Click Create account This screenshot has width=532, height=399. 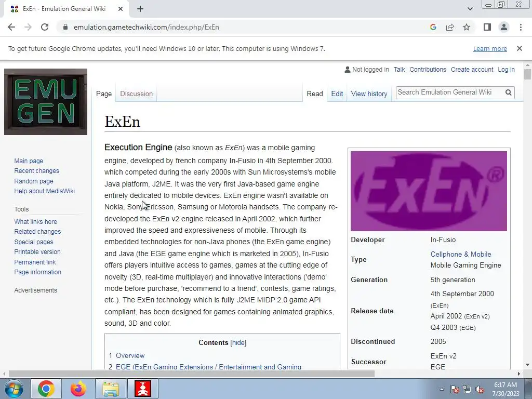[x=472, y=70]
